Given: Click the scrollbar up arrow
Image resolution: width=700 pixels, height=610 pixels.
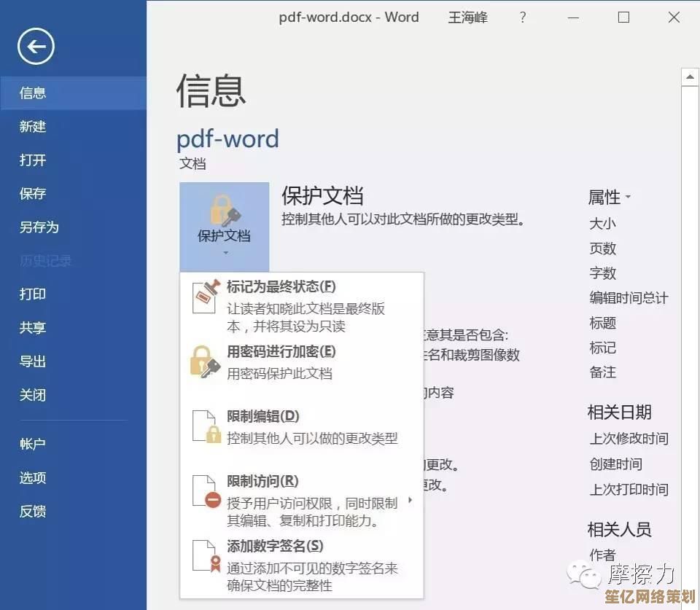Looking at the screenshot, I should pos(690,77).
